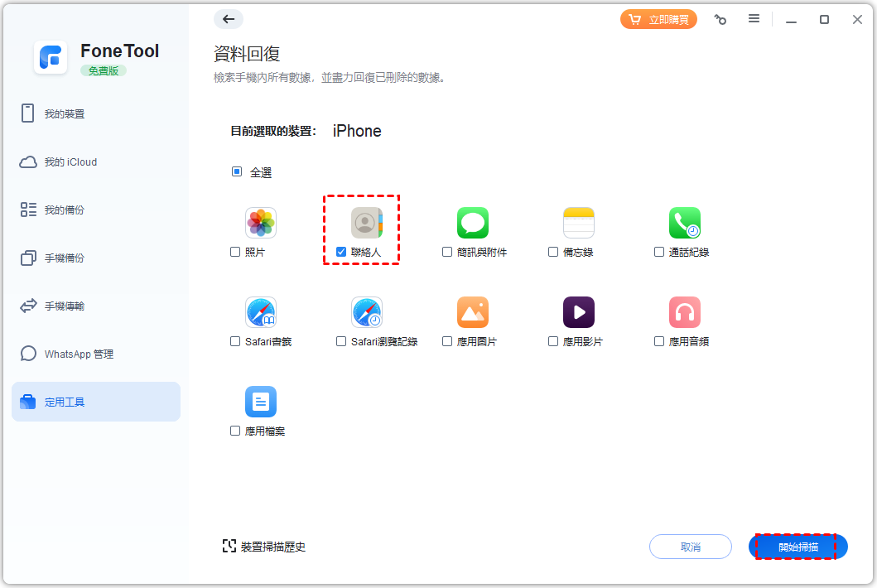The height and width of the screenshot is (588, 877).
Task: Click the Photos (照片) flower icon
Action: 261,223
